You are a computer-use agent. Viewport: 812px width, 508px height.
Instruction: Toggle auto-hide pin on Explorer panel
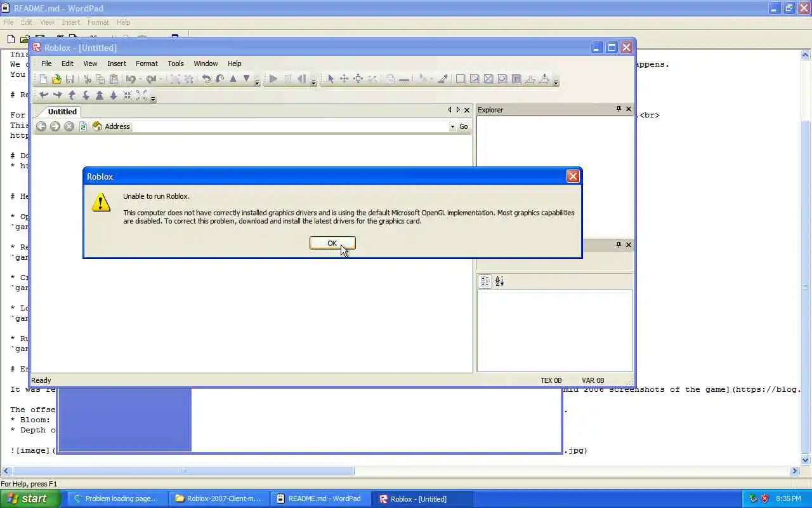pos(619,109)
